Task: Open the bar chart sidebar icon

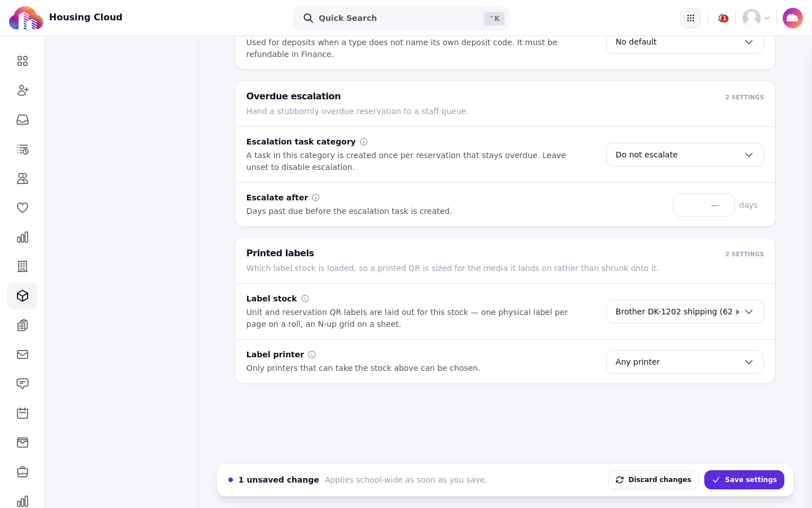Action: pos(23,237)
